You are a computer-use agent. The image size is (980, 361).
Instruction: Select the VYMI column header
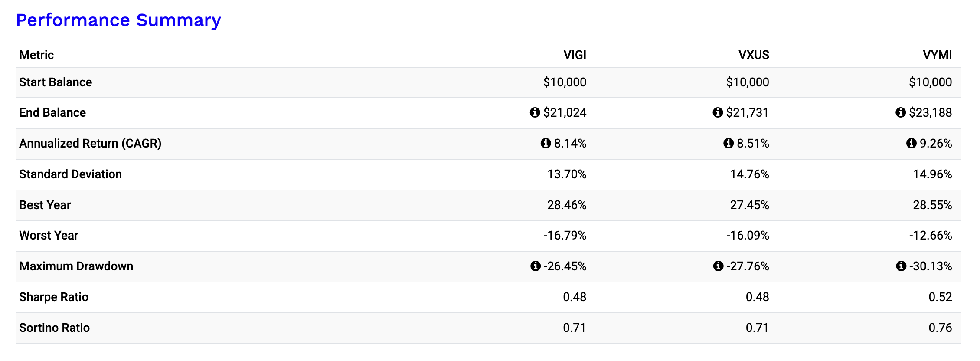(937, 55)
